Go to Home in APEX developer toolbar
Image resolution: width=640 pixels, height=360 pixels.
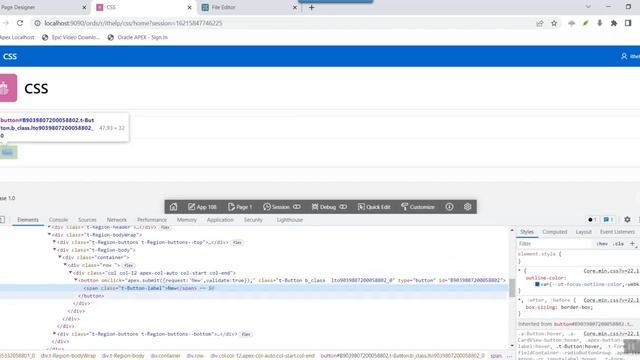(x=173, y=207)
